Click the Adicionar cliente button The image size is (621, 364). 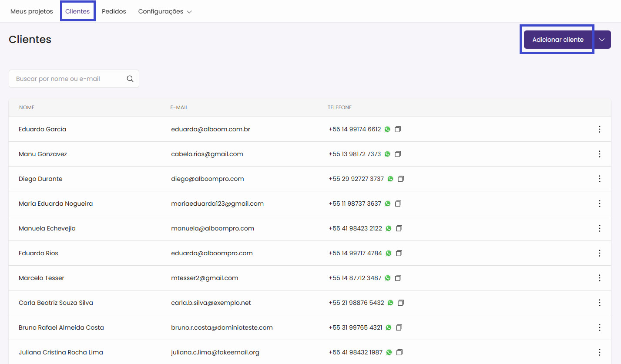[557, 40]
